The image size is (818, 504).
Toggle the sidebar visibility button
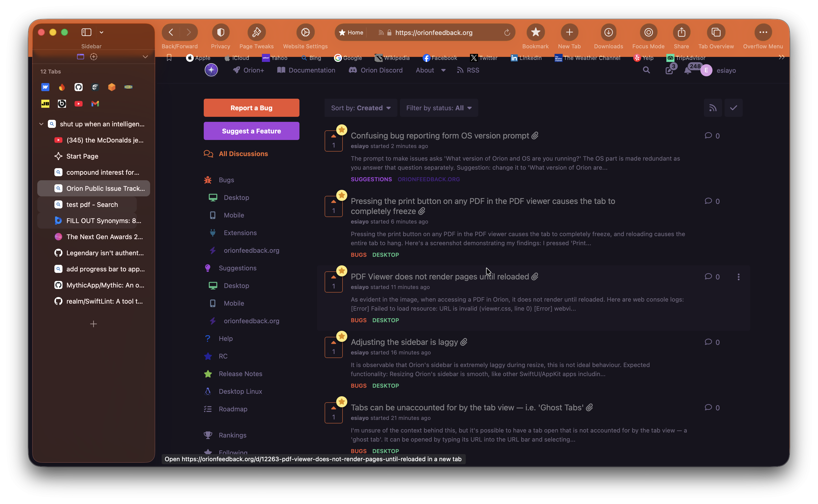tap(86, 32)
